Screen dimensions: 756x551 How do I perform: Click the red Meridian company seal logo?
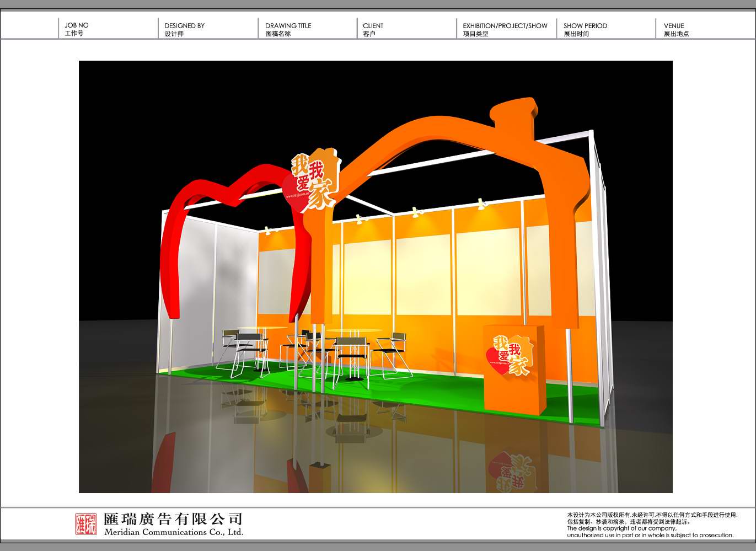pos(85,524)
